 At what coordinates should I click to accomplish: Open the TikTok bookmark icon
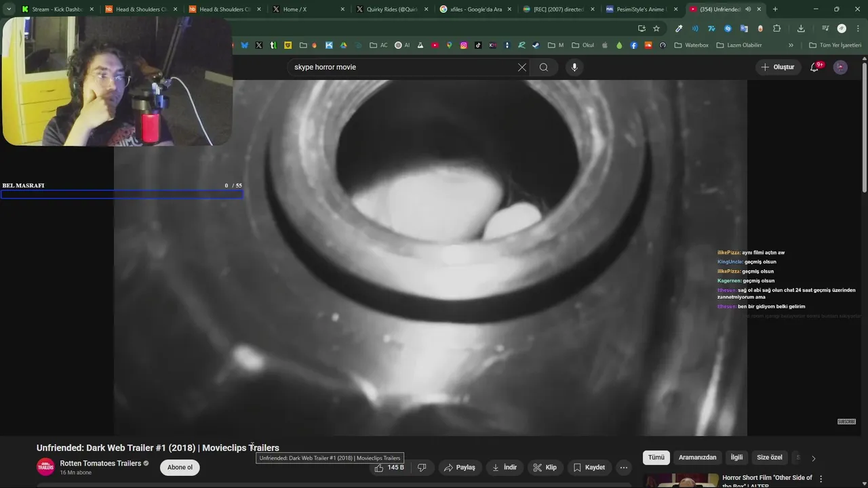click(x=478, y=45)
